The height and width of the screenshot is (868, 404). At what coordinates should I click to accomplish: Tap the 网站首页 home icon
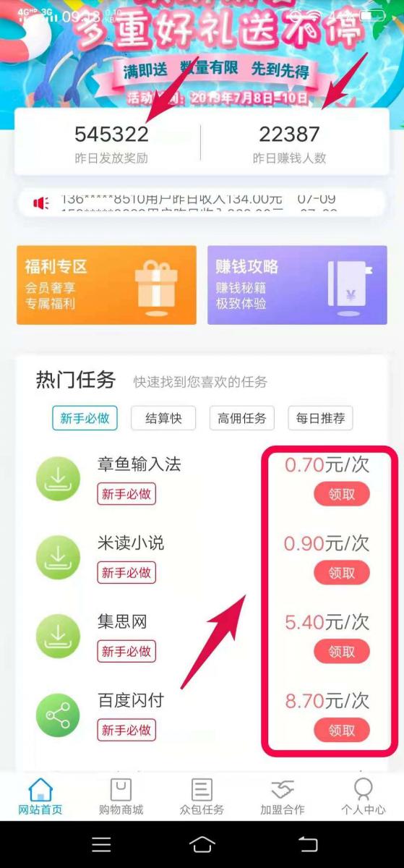(x=40, y=789)
